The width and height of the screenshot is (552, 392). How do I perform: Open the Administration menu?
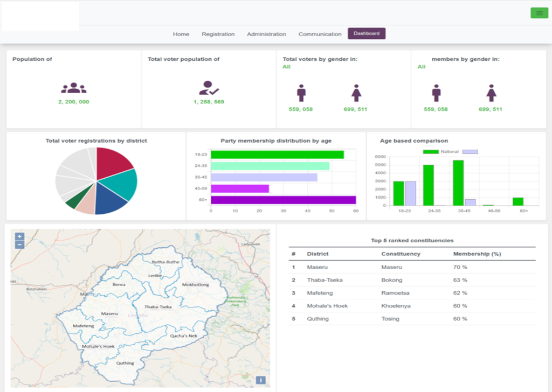pyautogui.click(x=266, y=34)
